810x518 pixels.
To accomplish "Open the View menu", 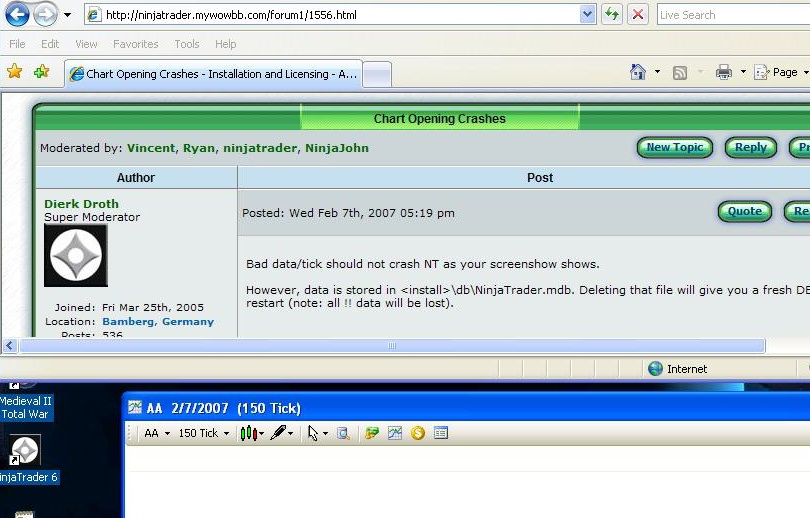I will pyautogui.click(x=86, y=44).
